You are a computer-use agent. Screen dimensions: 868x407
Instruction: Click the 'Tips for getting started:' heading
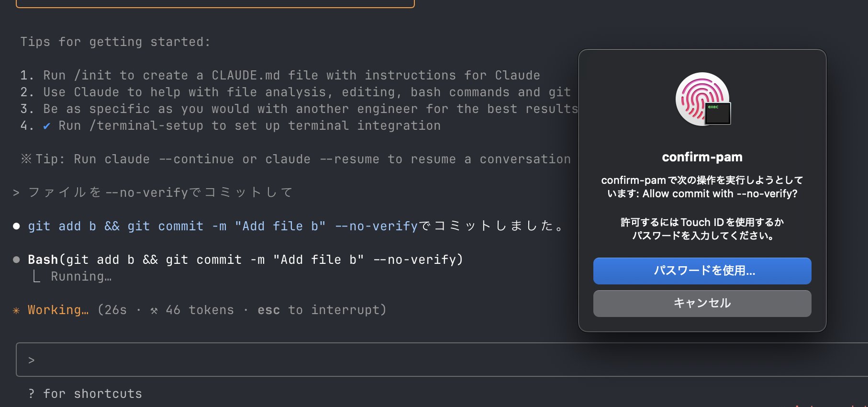click(x=115, y=42)
